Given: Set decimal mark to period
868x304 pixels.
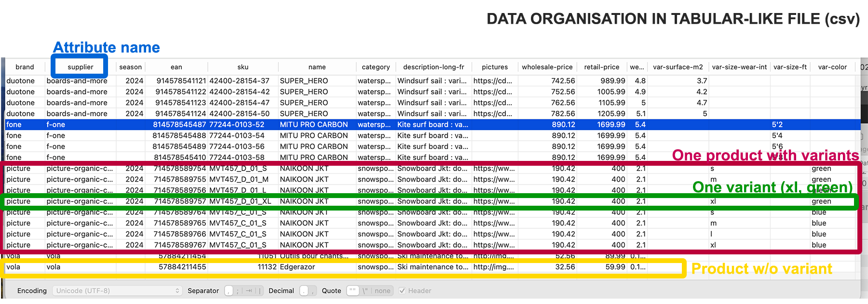Looking at the screenshot, I should click(304, 291).
